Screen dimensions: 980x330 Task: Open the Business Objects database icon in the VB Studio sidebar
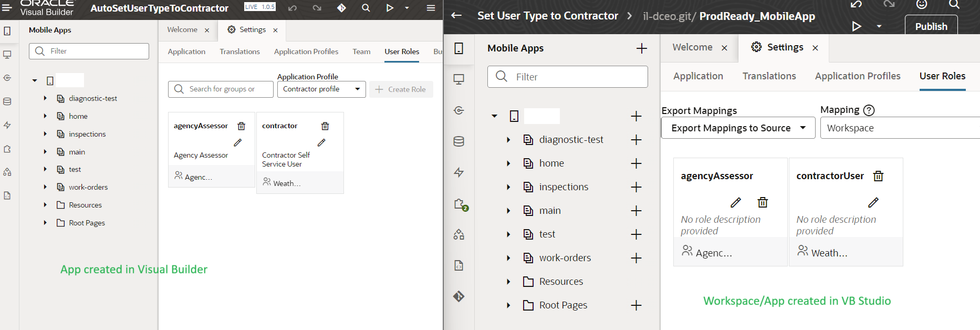458,141
